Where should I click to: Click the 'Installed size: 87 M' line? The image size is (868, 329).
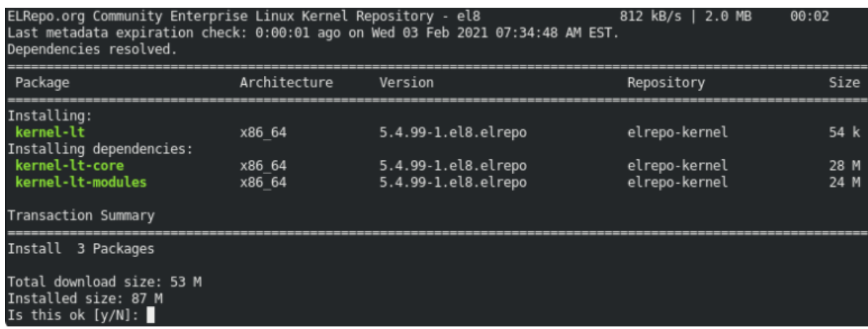tap(85, 299)
